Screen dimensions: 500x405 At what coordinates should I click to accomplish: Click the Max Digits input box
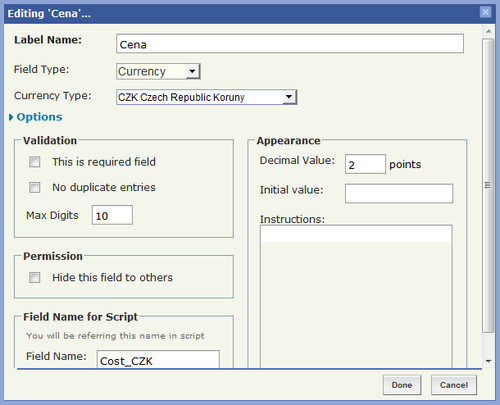click(112, 215)
